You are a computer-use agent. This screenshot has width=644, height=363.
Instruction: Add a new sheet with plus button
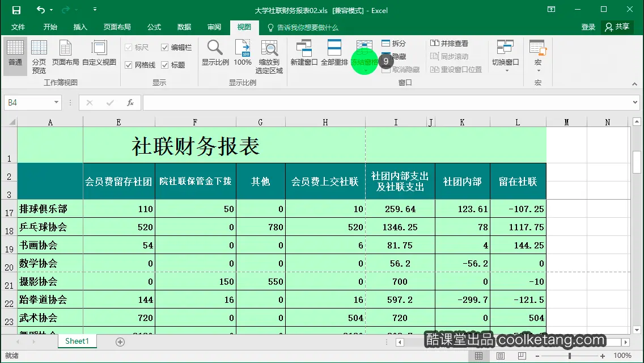tap(120, 341)
